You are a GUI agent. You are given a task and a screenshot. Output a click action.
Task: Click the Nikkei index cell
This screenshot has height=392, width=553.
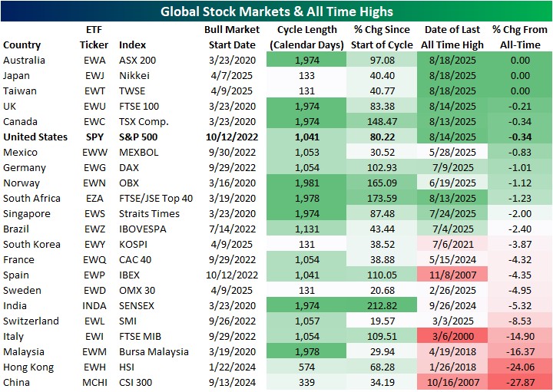coord(136,76)
